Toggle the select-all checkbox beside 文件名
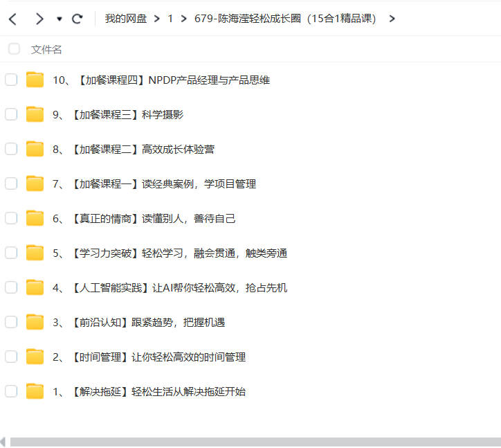 (14, 49)
